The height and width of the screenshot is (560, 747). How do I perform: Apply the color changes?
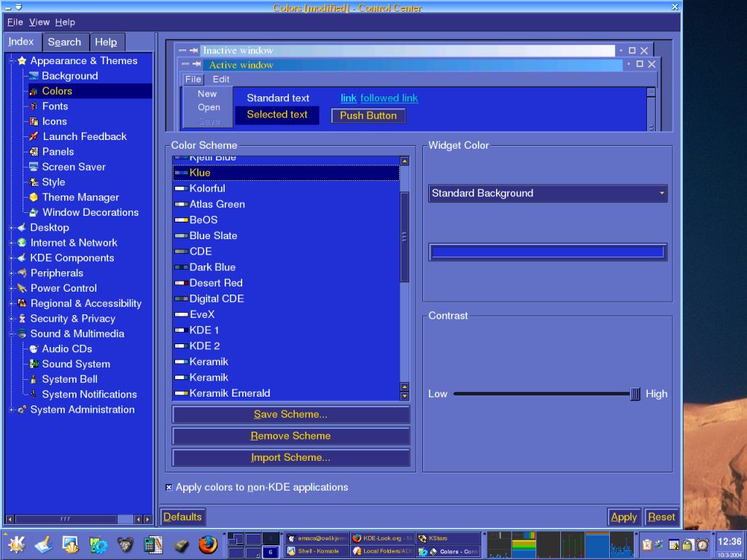tap(624, 517)
